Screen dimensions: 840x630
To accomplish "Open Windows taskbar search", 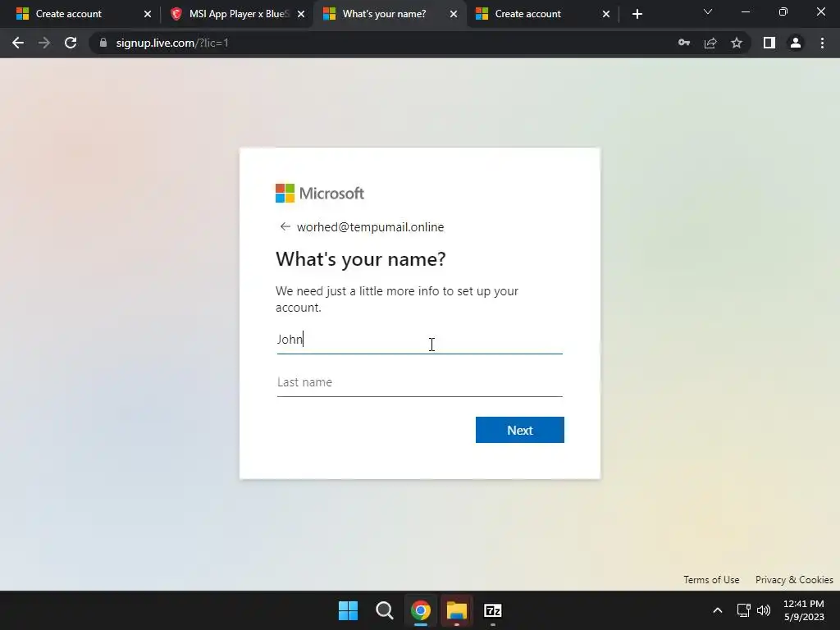I will pos(384,610).
